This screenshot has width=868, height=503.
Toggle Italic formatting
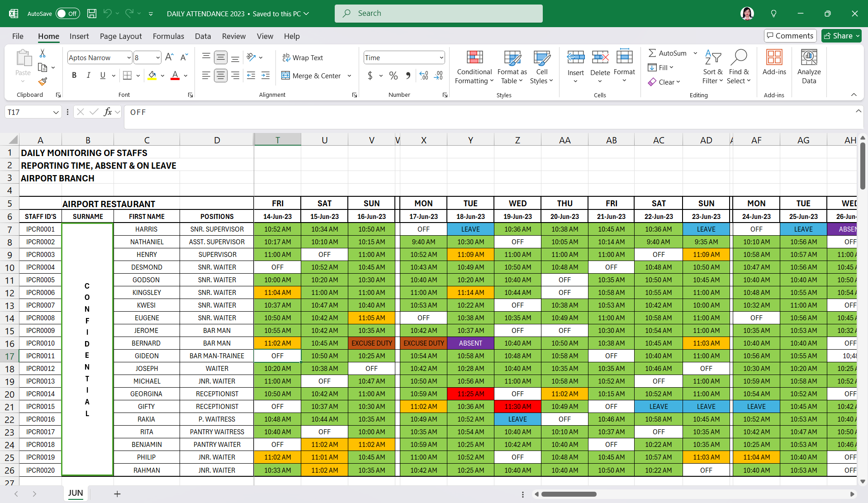[x=89, y=76]
